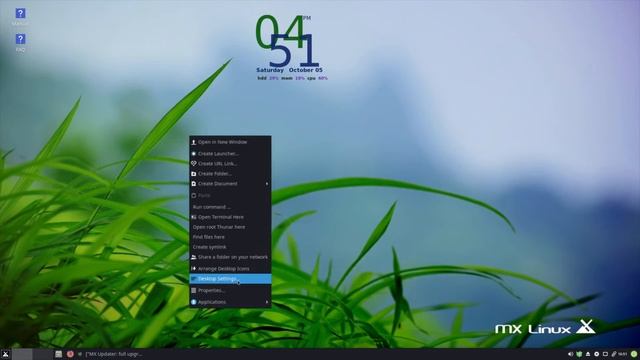640x360 pixels.
Task: Click the round disc tray icon
Action: click(596, 354)
